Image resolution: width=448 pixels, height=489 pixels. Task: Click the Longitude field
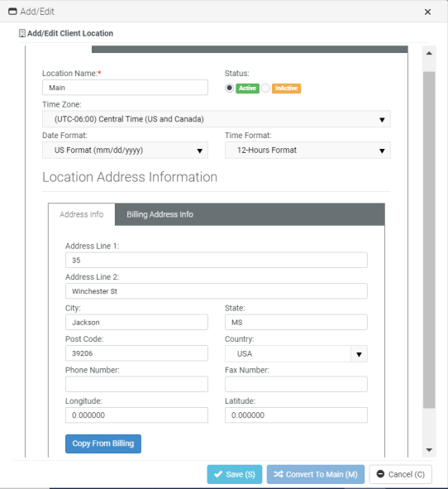point(136,415)
